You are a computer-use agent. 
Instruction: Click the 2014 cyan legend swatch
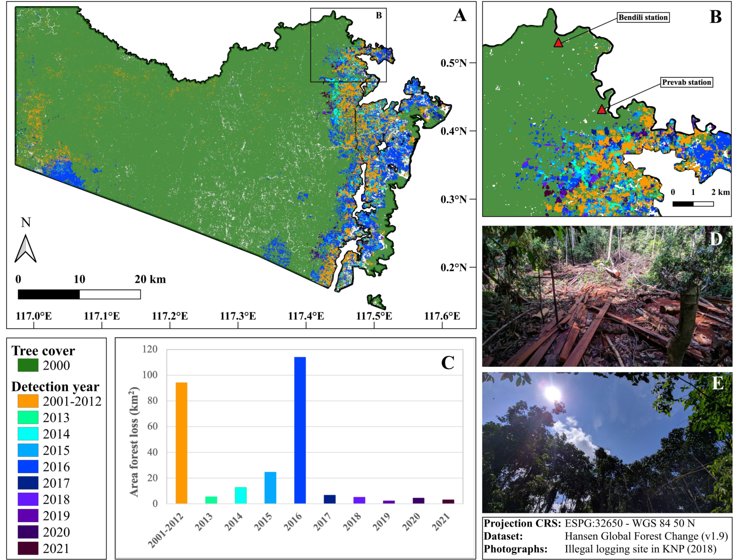(x=28, y=434)
